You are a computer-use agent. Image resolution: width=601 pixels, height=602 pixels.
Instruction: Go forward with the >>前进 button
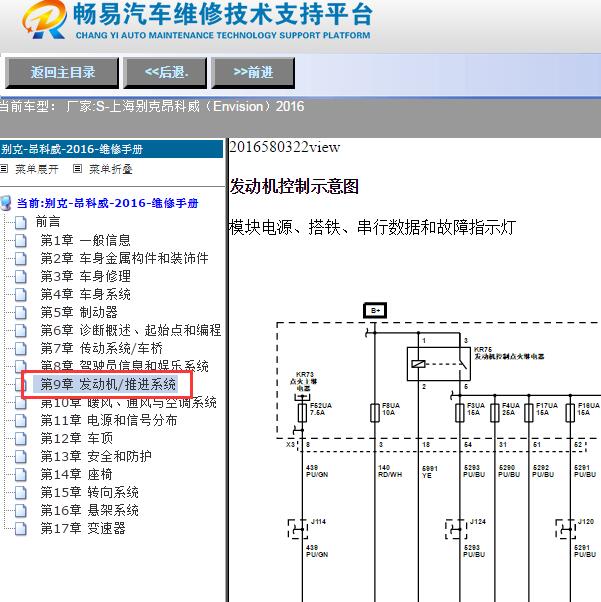pos(253,73)
